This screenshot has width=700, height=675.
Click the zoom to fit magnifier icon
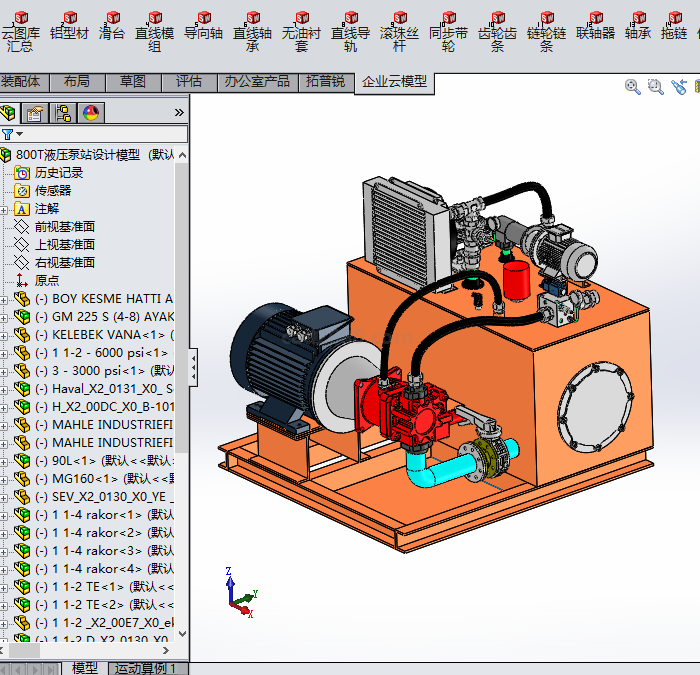coord(633,87)
